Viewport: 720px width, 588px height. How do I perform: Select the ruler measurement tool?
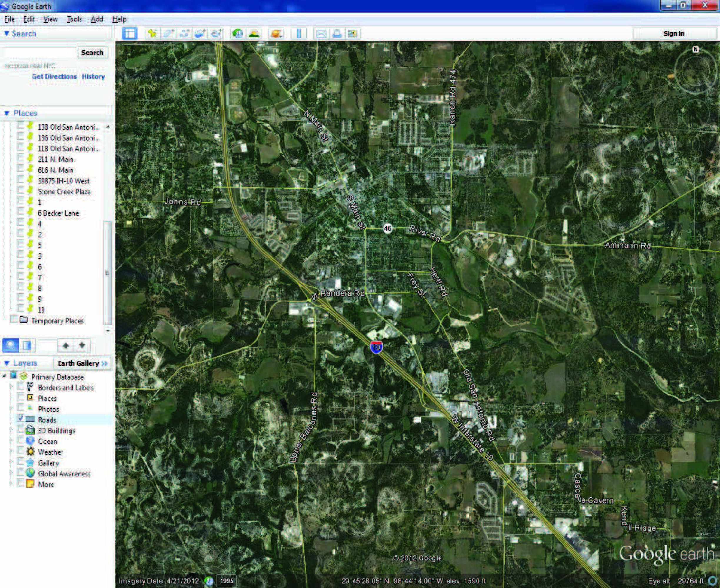tap(299, 34)
